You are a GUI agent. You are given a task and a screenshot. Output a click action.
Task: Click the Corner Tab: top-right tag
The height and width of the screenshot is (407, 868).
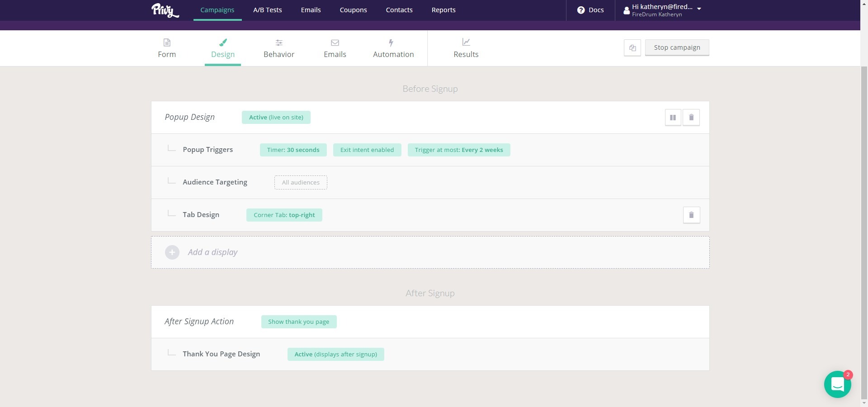[284, 215]
